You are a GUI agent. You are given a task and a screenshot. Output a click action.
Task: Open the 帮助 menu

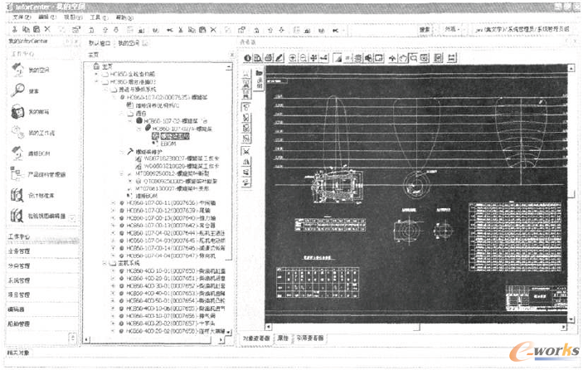pyautogui.click(x=124, y=17)
